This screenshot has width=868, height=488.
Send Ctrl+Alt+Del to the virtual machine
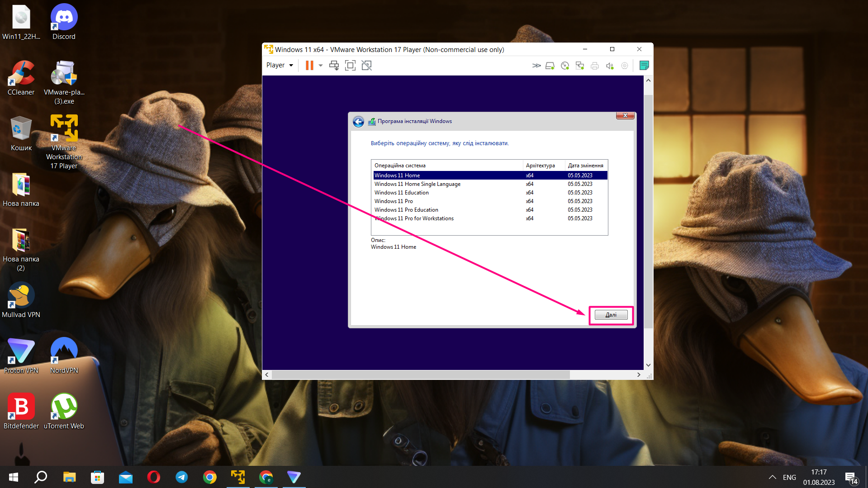click(334, 66)
